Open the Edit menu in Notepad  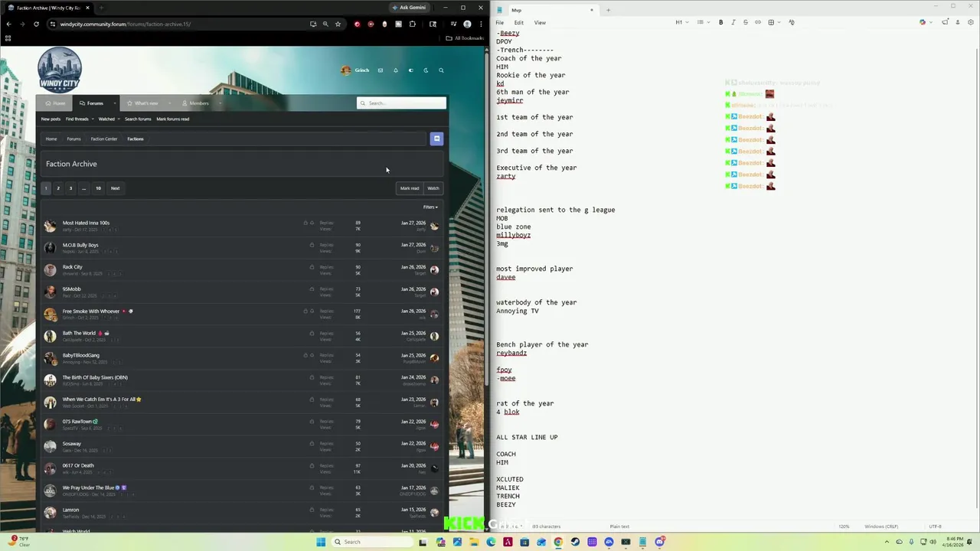(519, 22)
